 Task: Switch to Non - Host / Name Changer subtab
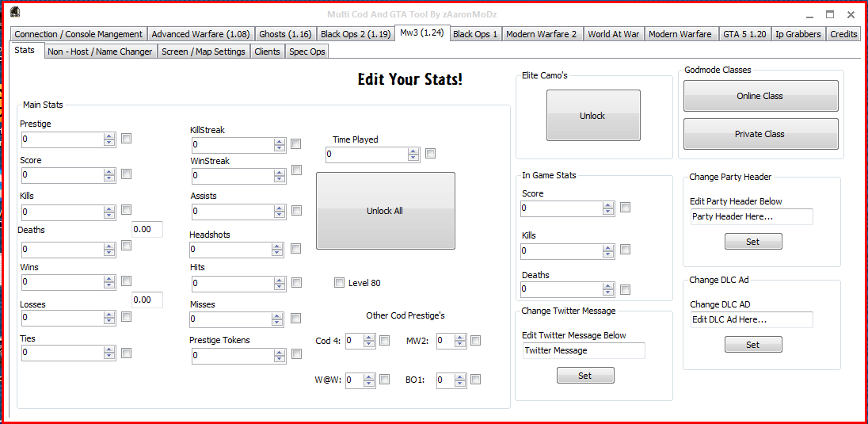point(100,52)
